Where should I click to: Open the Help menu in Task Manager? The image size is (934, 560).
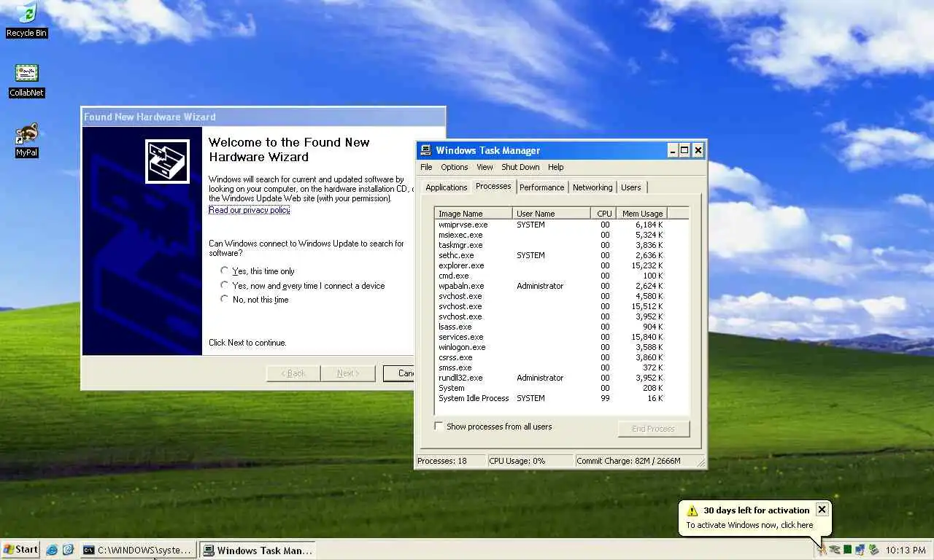556,167
